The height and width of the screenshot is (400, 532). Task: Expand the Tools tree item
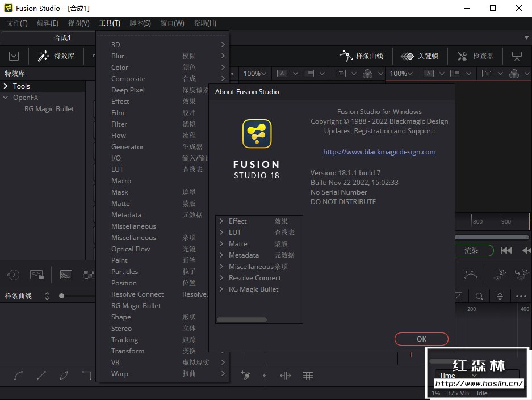[x=6, y=86]
